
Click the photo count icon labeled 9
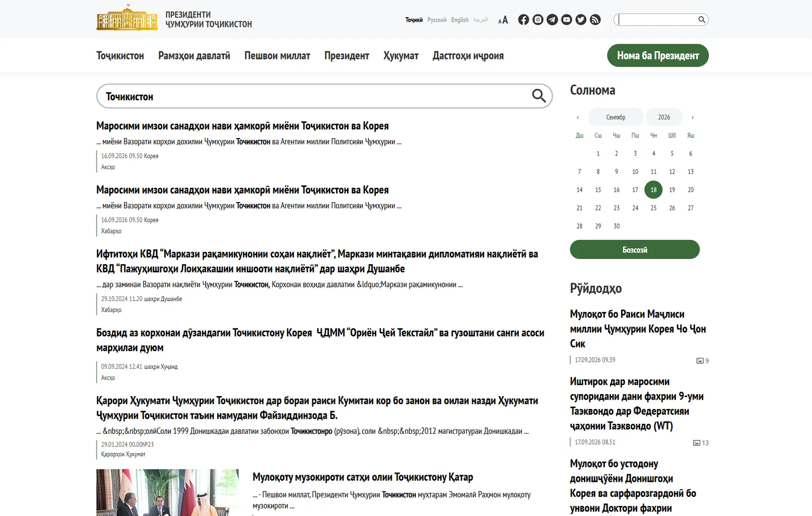tap(700, 361)
